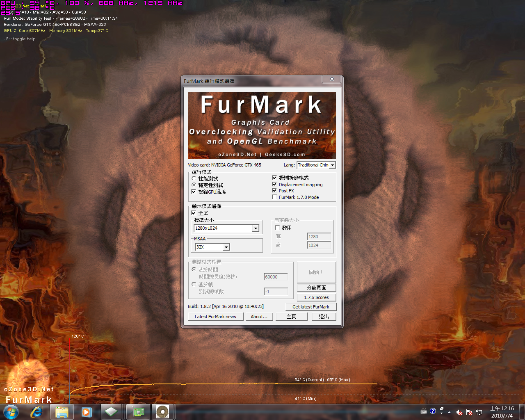The image size is (525, 420).
Task: Click the -1 total frames field
Action: pyautogui.click(x=276, y=292)
